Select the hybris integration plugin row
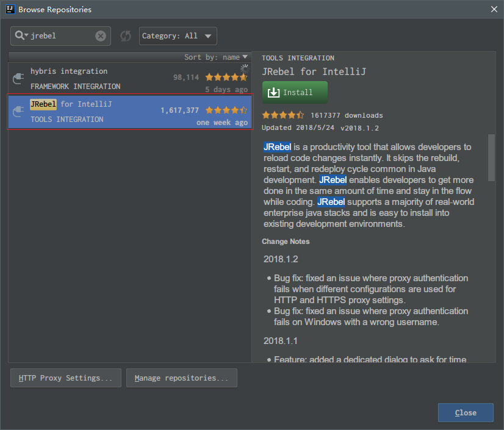 [129, 79]
